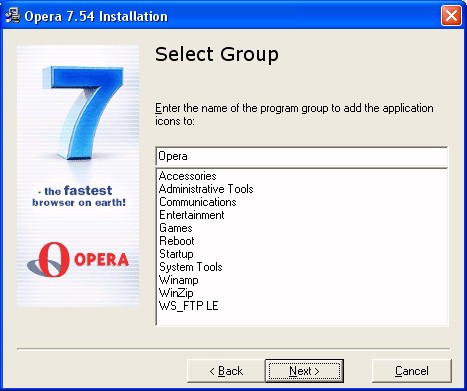
Task: Go to the previous step with Back
Action: [226, 371]
